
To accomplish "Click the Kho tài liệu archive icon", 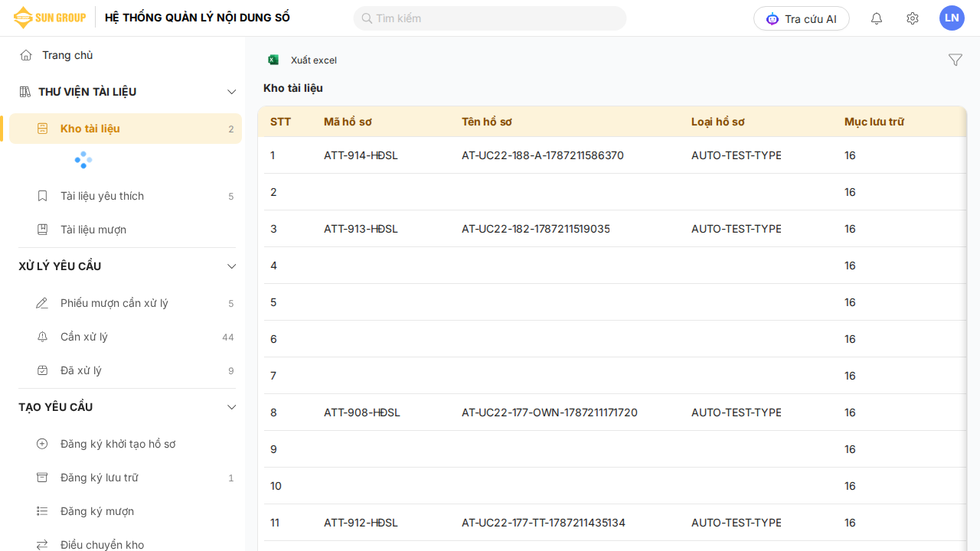I will pyautogui.click(x=43, y=129).
